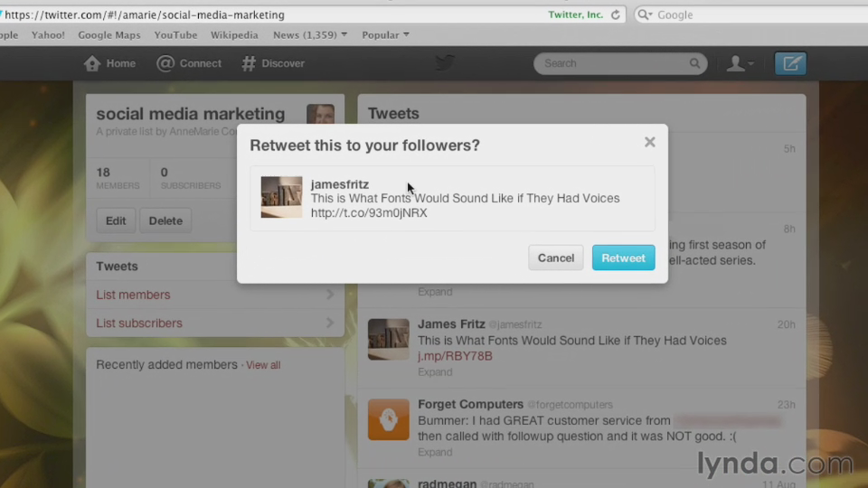868x488 pixels.
Task: Click the View all link
Action: click(x=263, y=365)
